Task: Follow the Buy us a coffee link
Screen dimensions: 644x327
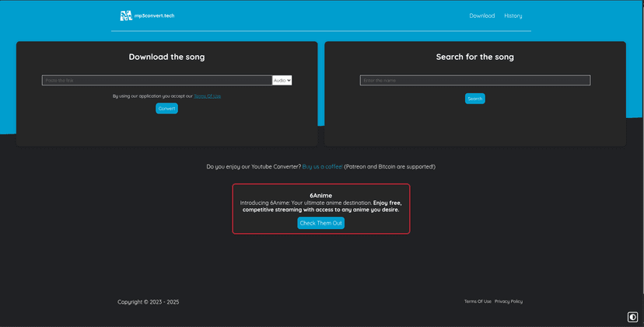Action: (323, 166)
